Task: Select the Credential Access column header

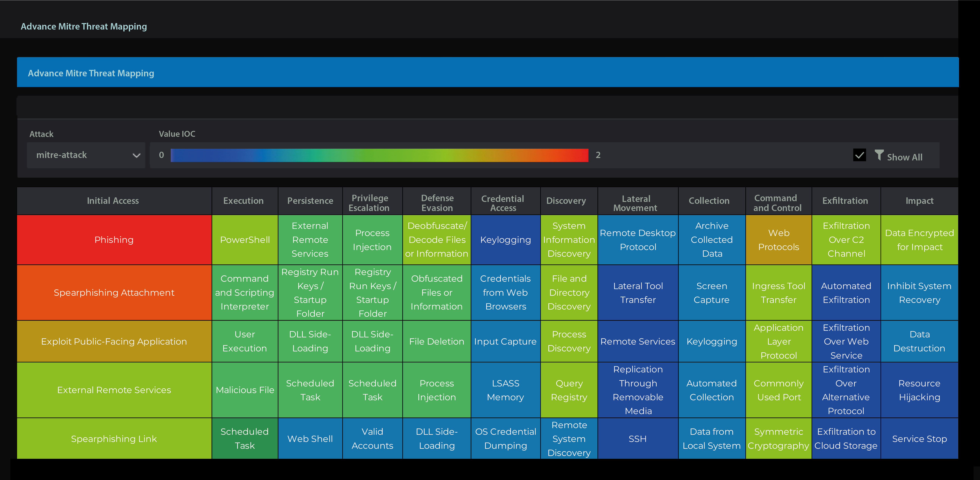Action: click(x=506, y=201)
